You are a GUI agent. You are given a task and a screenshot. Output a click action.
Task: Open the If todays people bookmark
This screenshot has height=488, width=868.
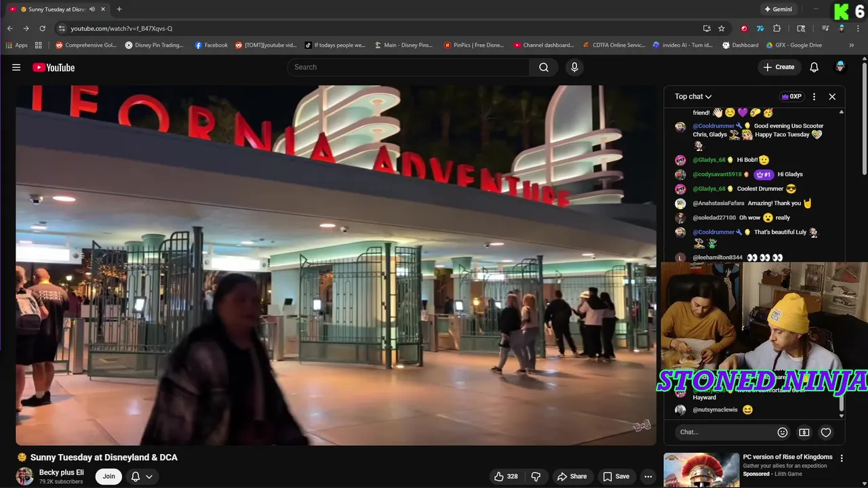[335, 45]
